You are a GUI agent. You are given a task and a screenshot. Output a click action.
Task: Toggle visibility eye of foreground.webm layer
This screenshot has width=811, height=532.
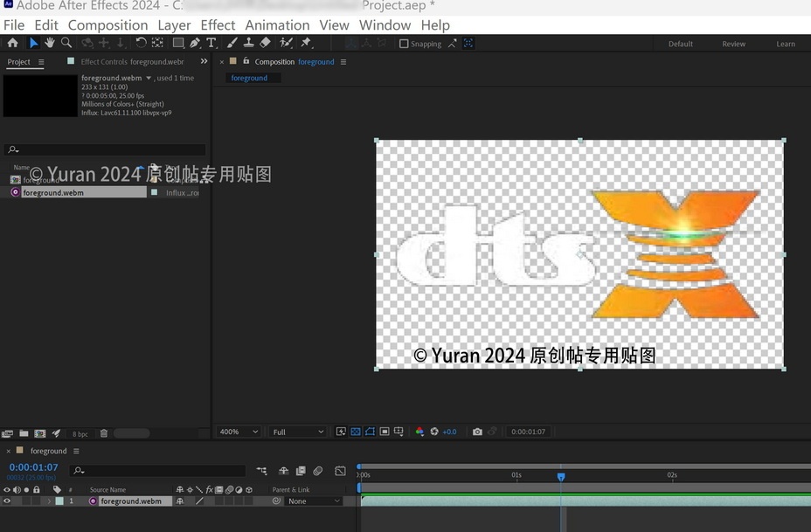click(x=7, y=501)
